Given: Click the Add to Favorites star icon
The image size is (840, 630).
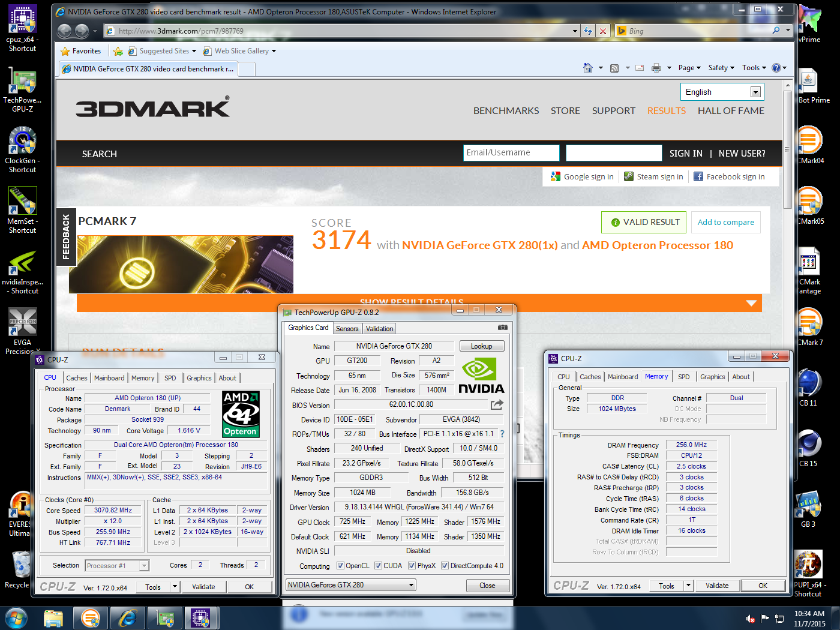Looking at the screenshot, I should click(x=118, y=51).
